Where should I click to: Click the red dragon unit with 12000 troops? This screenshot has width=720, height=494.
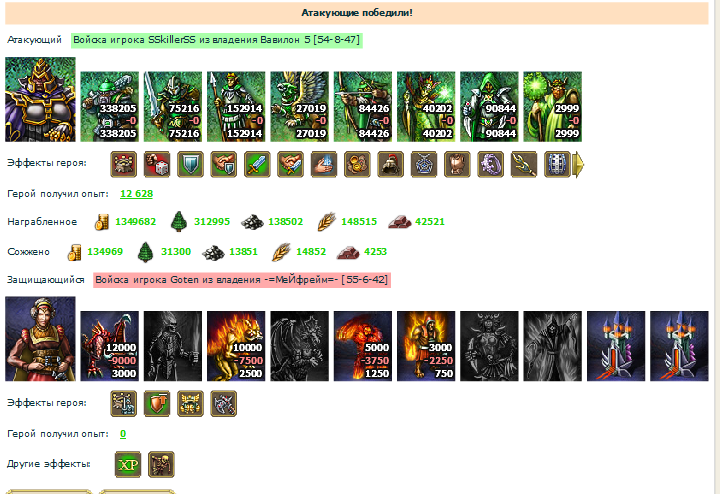110,346
